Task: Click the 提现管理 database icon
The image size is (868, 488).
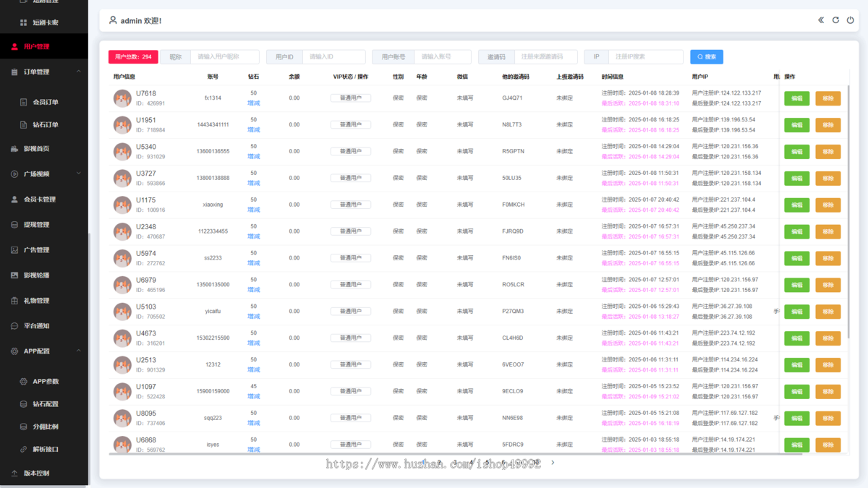Action: coord(15,225)
